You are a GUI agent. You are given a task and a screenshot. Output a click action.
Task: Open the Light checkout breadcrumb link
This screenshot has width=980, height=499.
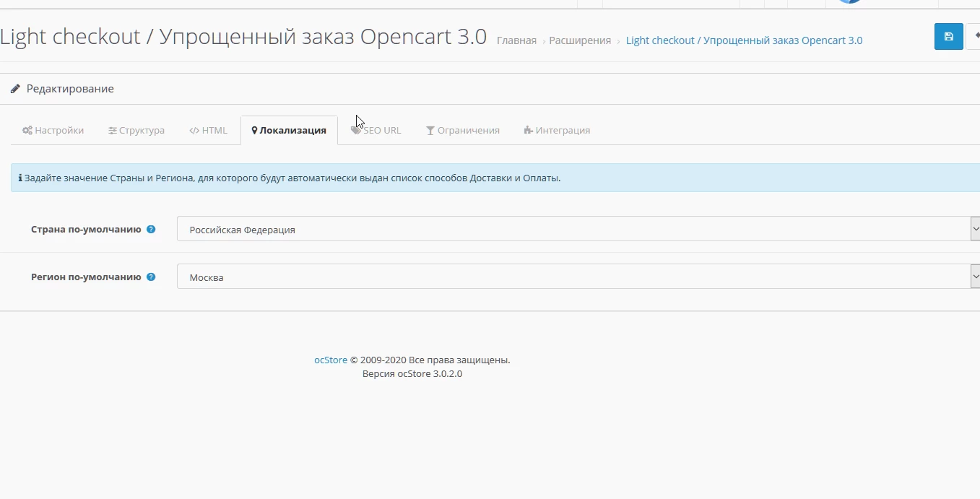744,40
